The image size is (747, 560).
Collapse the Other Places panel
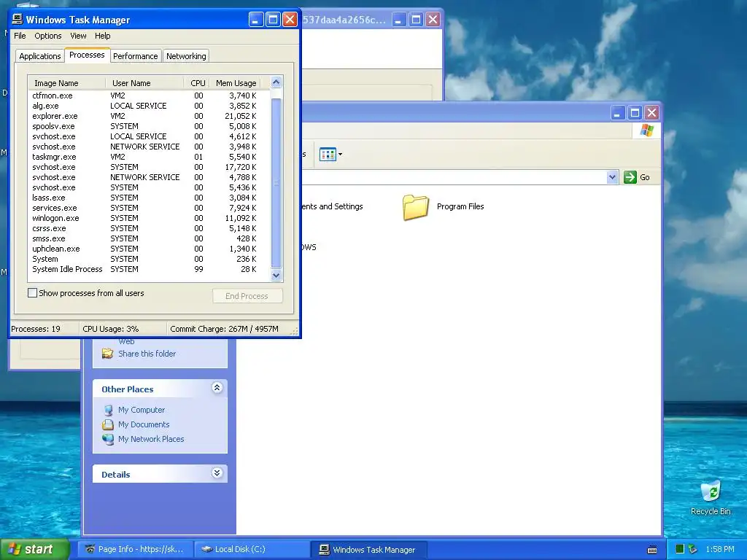coord(217,388)
